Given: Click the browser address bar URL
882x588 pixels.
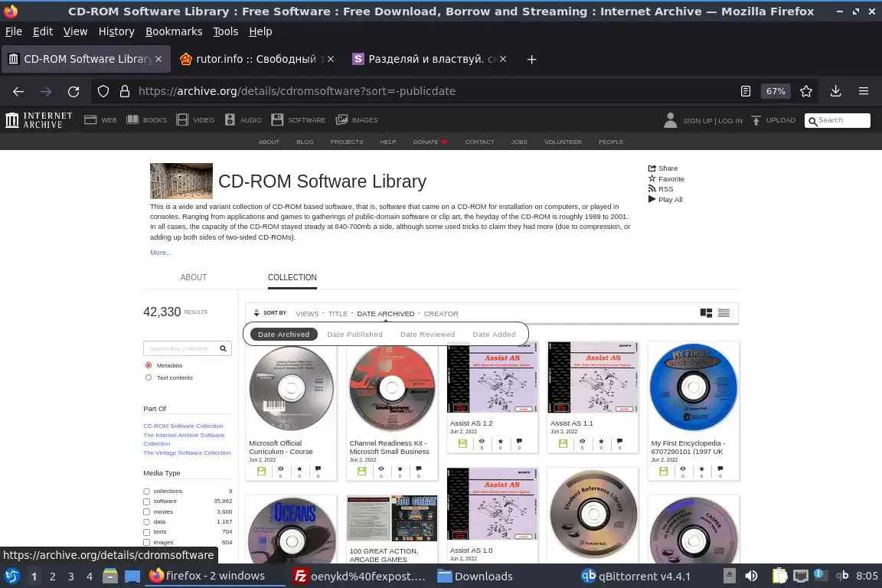Looking at the screenshot, I should click(x=297, y=91).
